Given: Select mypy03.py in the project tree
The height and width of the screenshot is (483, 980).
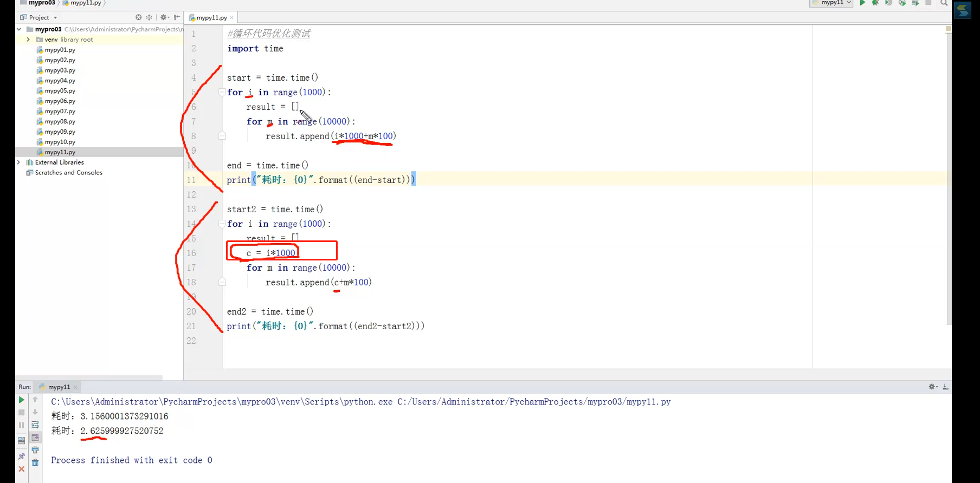Looking at the screenshot, I should (60, 70).
